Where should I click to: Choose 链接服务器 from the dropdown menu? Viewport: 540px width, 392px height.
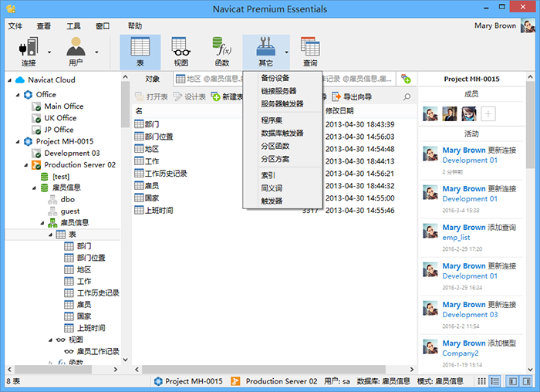point(282,91)
